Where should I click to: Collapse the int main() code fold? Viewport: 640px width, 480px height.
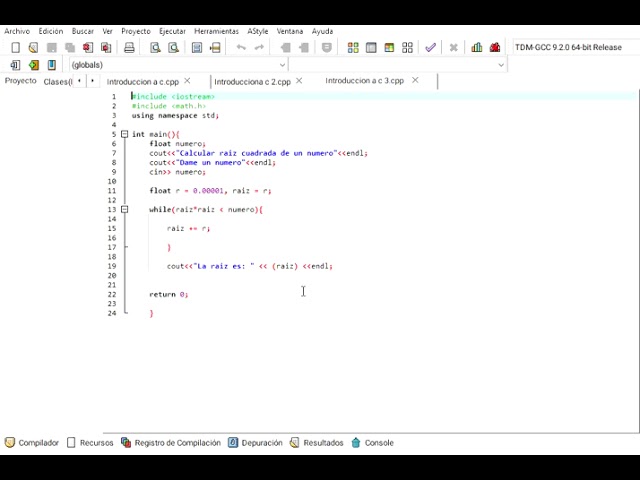tap(124, 134)
